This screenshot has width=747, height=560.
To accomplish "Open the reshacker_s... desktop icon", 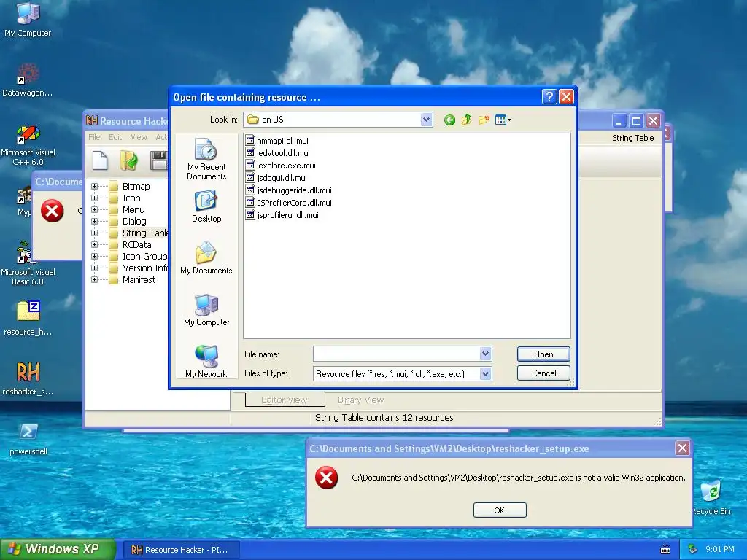I will pyautogui.click(x=28, y=378).
